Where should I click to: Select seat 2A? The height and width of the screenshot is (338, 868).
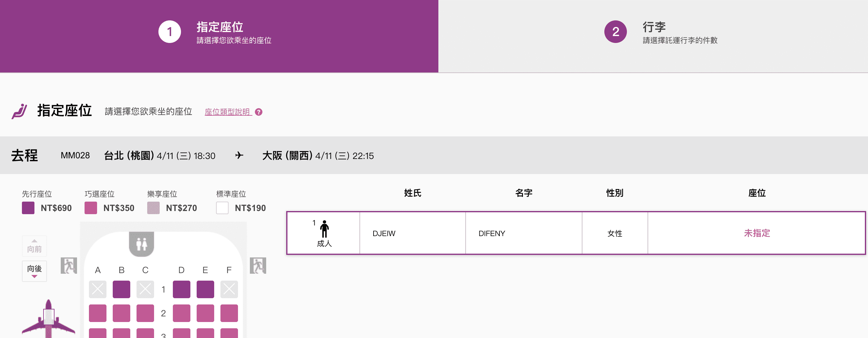[x=98, y=313]
